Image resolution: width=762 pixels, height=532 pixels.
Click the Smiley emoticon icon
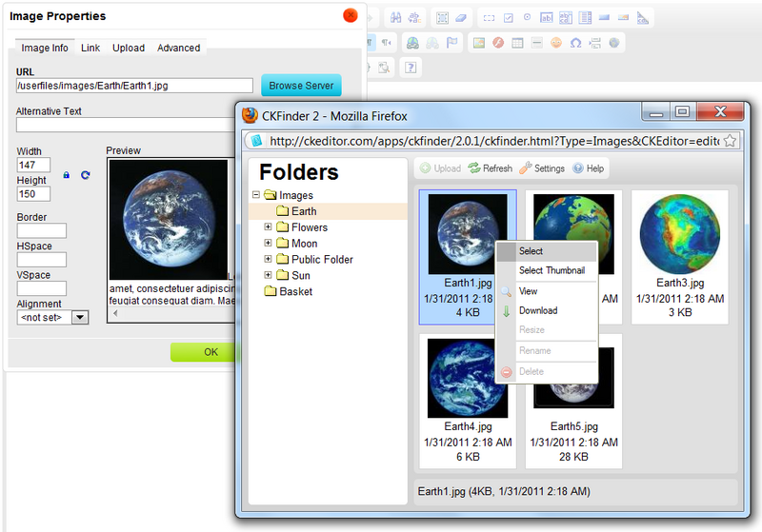[556, 43]
